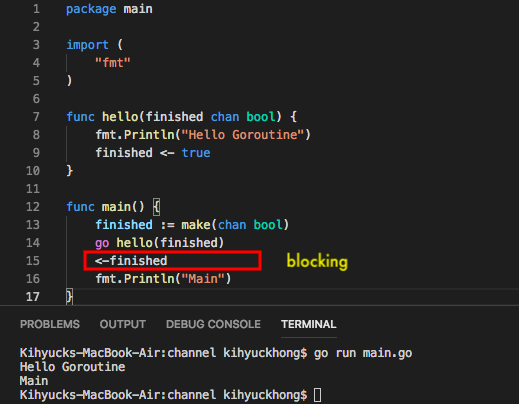The width and height of the screenshot is (519, 404).
Task: Click 'go run main.go' command in terminal
Action: (363, 353)
